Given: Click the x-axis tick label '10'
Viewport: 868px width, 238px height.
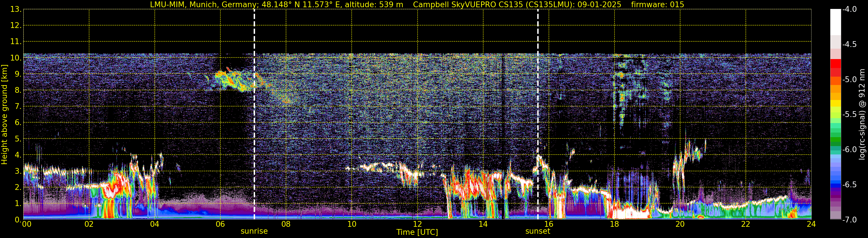Looking at the screenshot, I should coord(352,224).
